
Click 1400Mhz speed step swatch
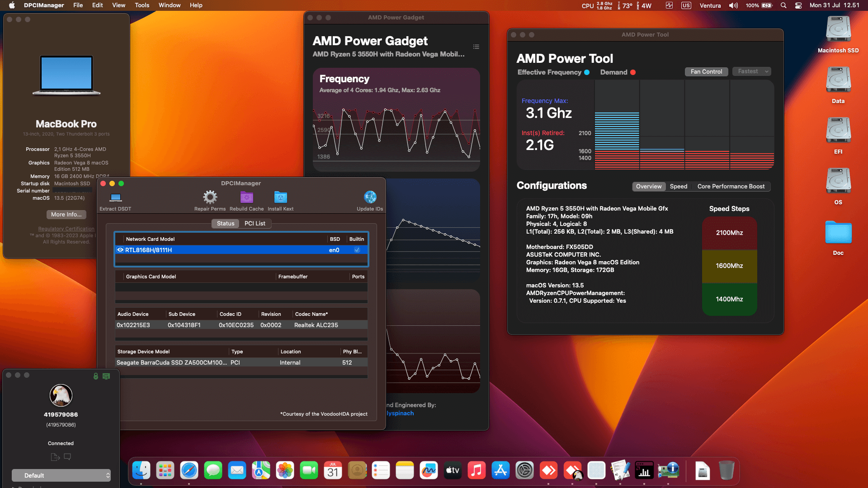pos(729,299)
